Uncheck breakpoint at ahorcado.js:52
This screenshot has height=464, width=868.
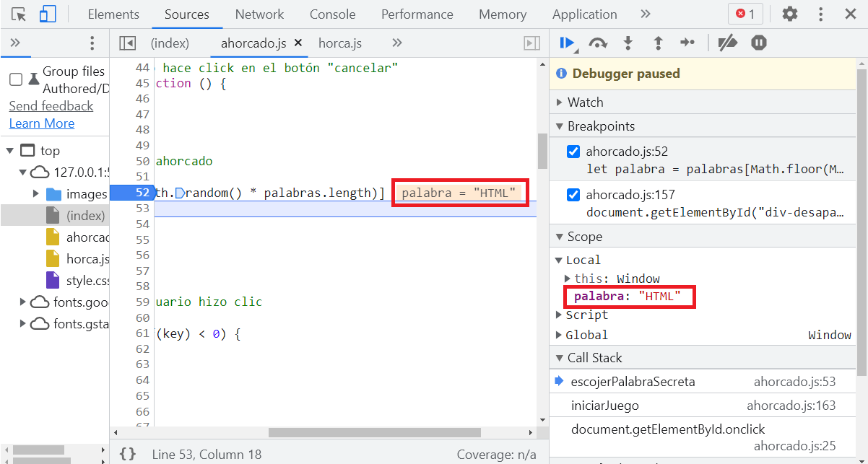[x=573, y=152]
